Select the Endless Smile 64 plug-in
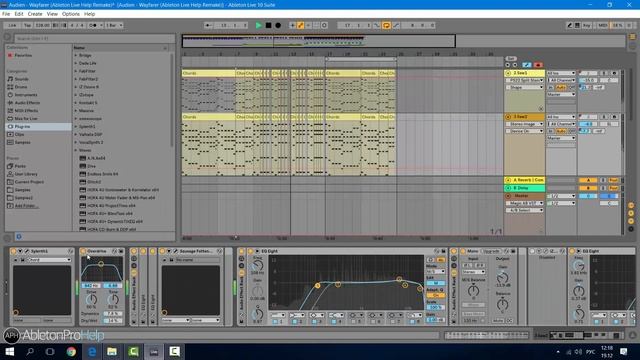Viewport: 640px width, 360px height. [102, 174]
